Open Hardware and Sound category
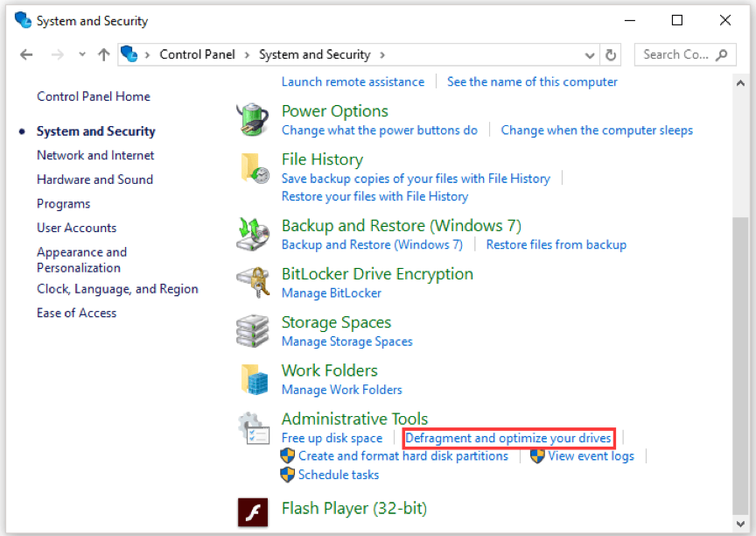 click(95, 180)
